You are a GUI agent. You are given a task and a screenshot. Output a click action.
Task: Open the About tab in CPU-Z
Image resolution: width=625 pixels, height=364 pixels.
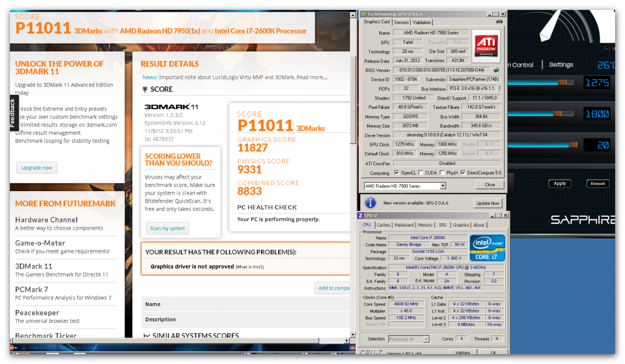pyautogui.click(x=479, y=225)
